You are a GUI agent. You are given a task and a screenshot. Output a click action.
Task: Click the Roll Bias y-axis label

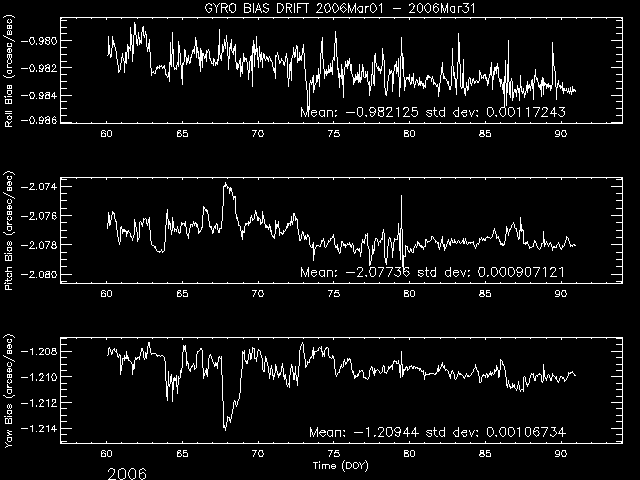click(x=10, y=70)
